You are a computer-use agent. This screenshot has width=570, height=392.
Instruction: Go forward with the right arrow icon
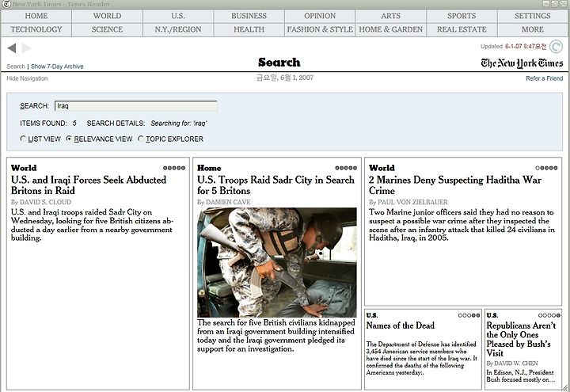pos(26,48)
